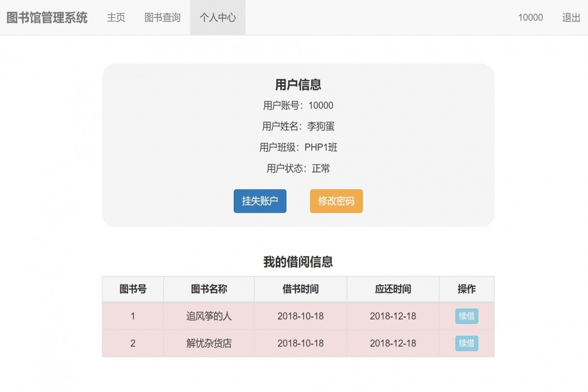The width and height of the screenshot is (588, 392).
Task: Click the 操作 column header
Action: point(465,289)
